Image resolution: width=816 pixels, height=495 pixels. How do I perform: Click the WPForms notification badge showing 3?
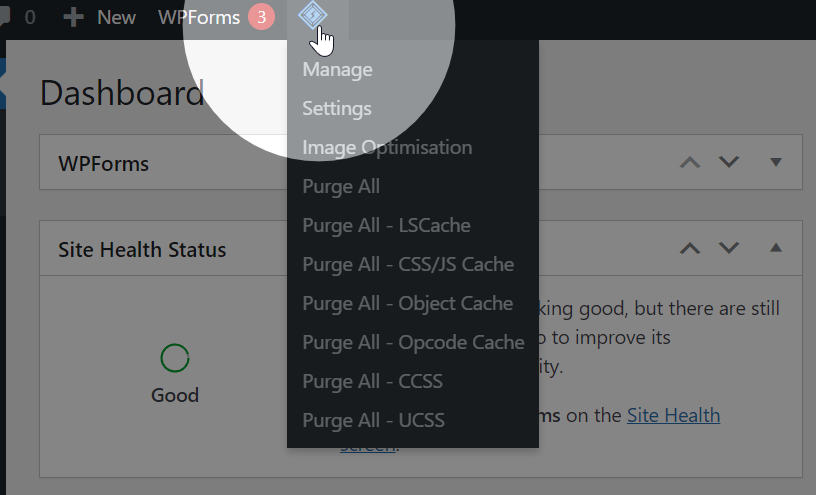(261, 17)
